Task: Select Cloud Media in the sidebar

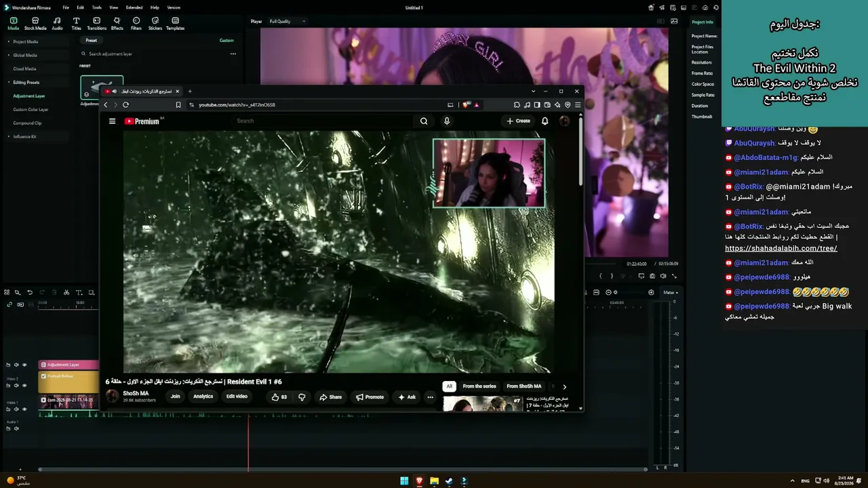Action: coord(24,68)
